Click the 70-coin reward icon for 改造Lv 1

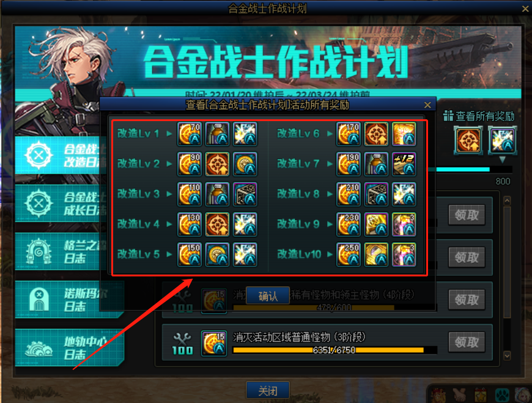(x=190, y=134)
